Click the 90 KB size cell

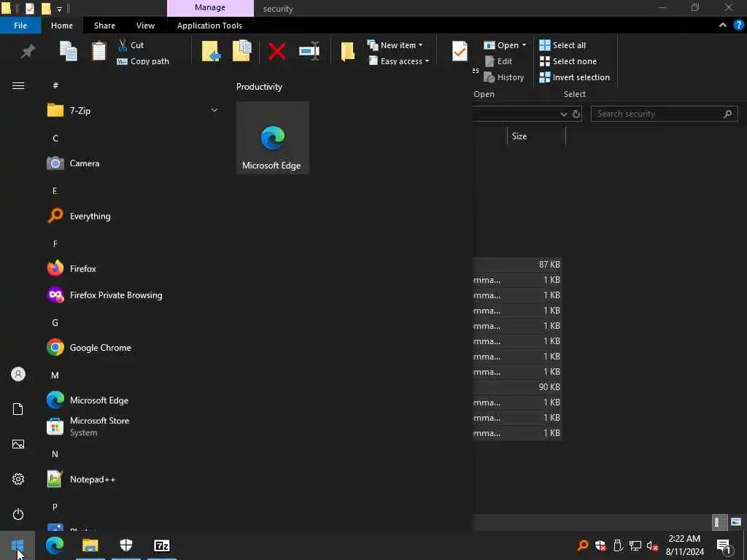point(549,386)
